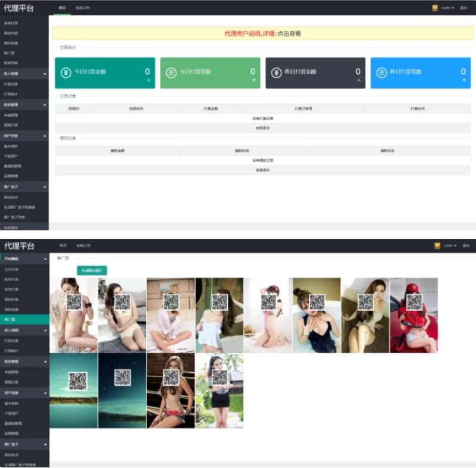Click the list icon on 昨日打赏笔数 card

coord(381,73)
